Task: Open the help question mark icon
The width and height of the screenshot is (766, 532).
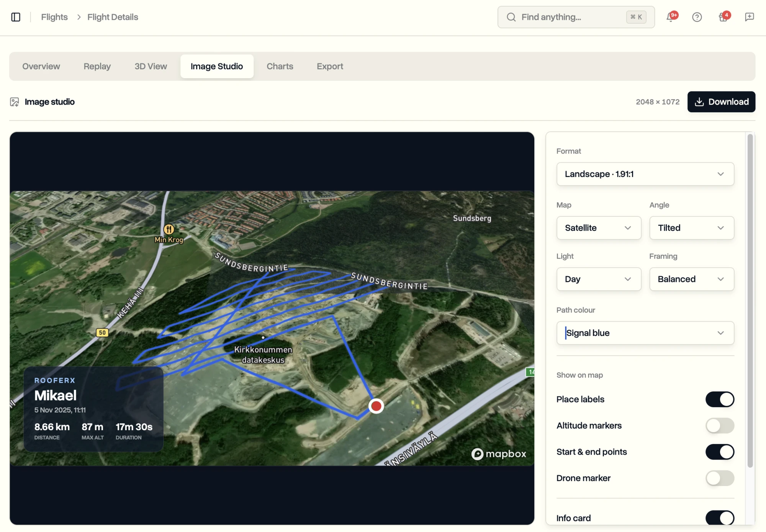Action: tap(697, 17)
